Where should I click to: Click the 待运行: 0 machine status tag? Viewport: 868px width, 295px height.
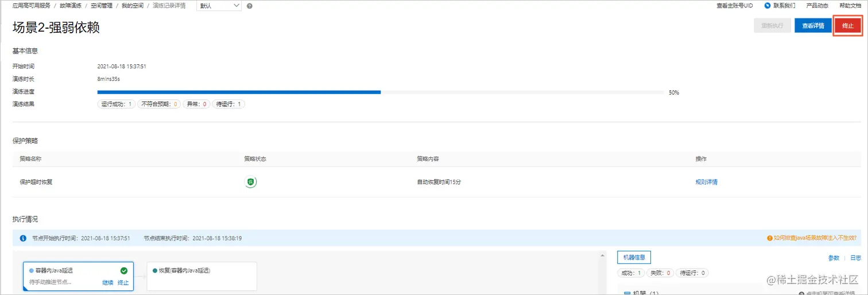692,273
